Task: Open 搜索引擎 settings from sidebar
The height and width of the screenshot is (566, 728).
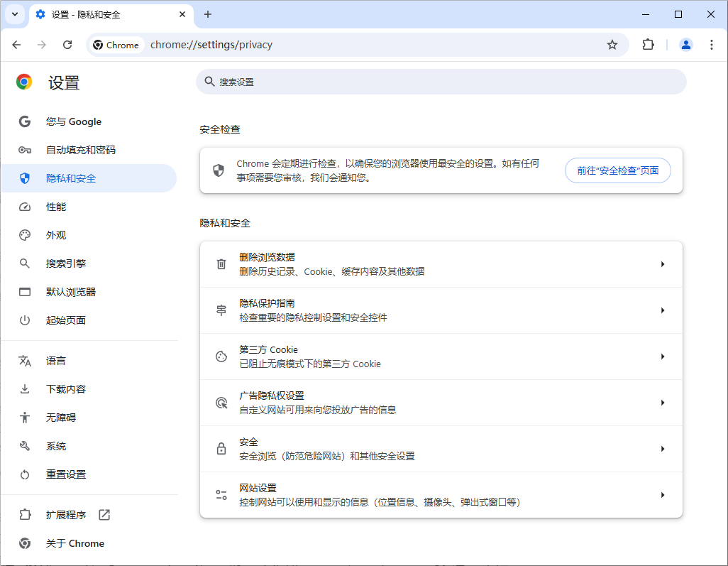Action: pyautogui.click(x=65, y=263)
